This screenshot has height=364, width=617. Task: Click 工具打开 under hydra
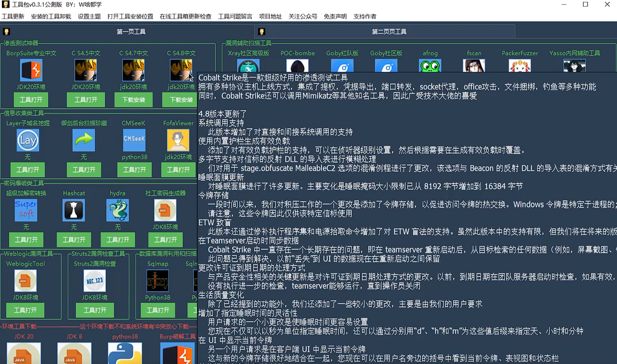[x=118, y=240]
